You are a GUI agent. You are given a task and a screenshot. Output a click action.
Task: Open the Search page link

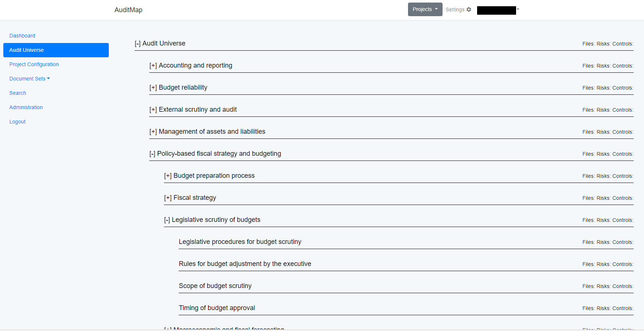point(18,93)
